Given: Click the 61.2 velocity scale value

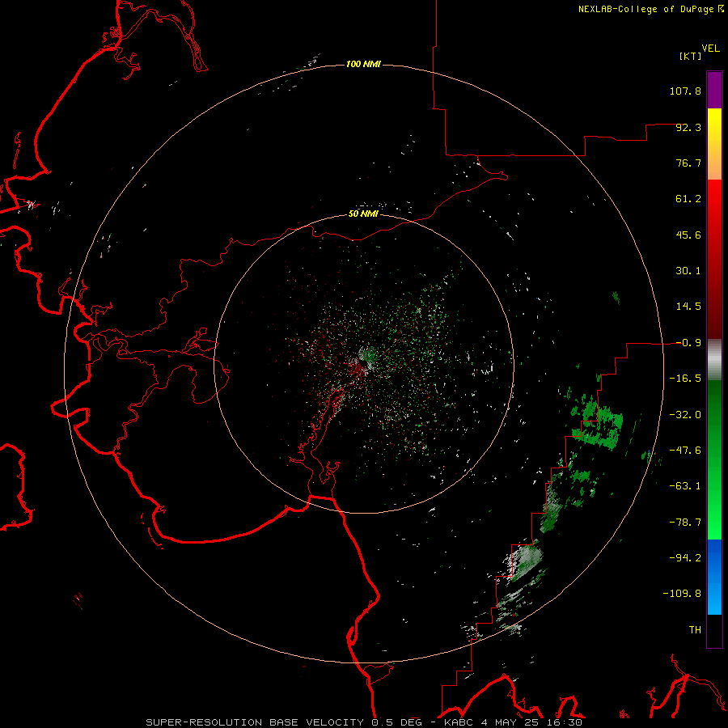Looking at the screenshot, I should coord(688,199).
